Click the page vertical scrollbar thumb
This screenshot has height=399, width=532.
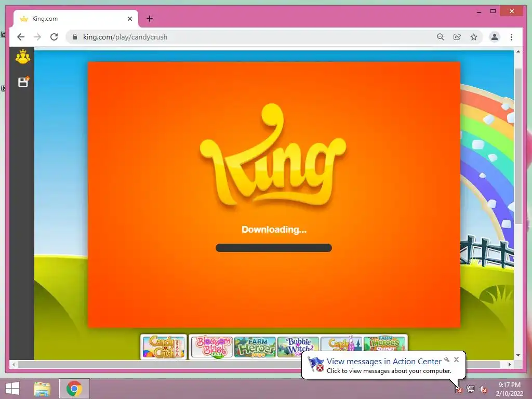(518, 146)
